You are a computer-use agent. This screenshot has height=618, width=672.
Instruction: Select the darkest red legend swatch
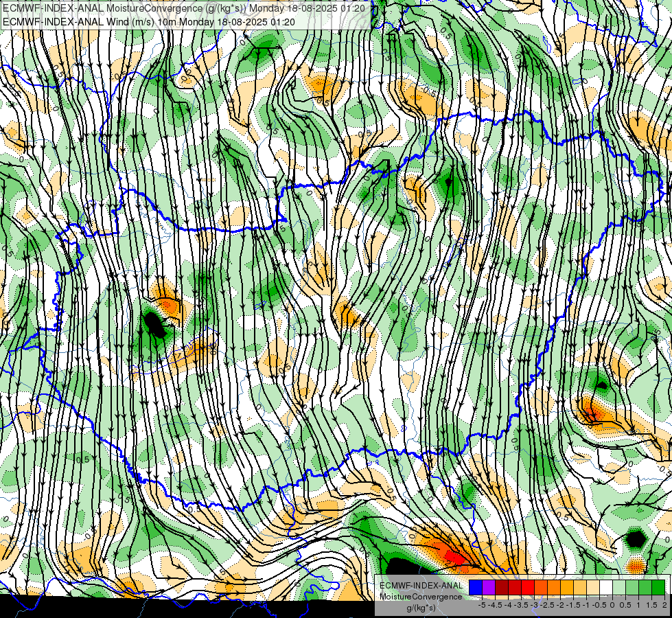pyautogui.click(x=502, y=588)
